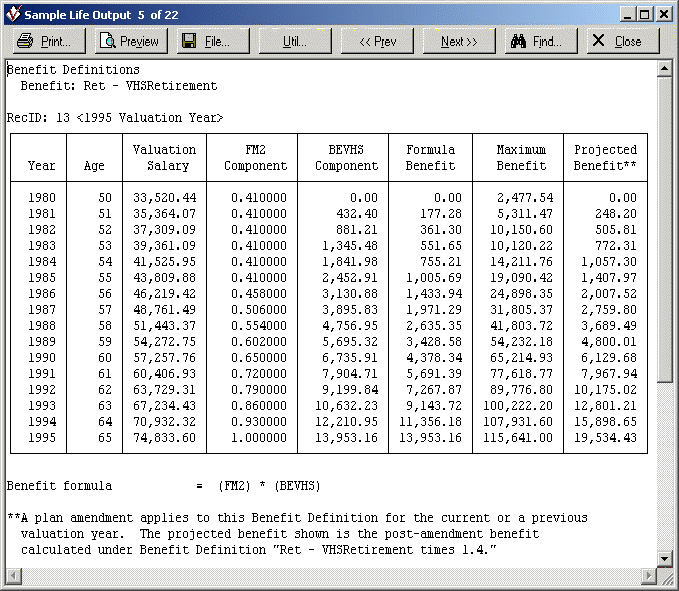Click the binoculars icon on Find button
This screenshot has width=679, height=591.
pos(519,41)
